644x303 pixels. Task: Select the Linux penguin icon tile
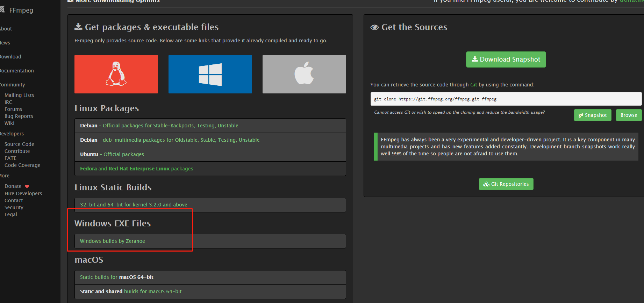pyautogui.click(x=116, y=74)
